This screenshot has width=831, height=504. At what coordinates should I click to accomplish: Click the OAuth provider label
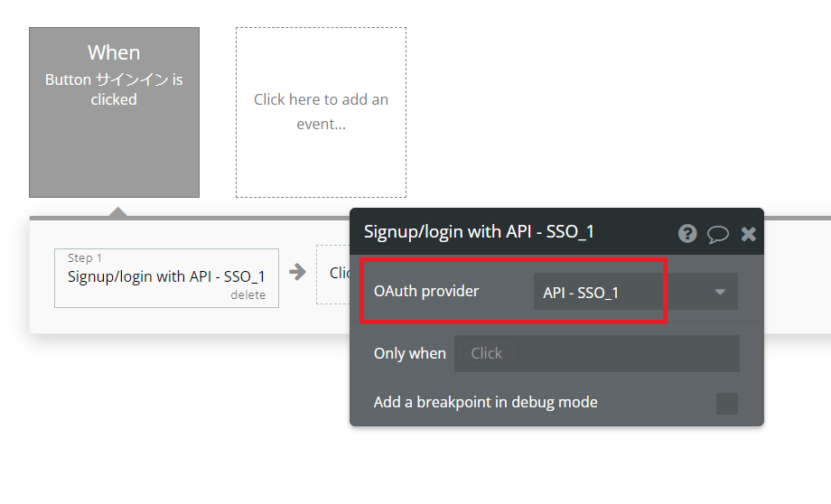coord(426,291)
